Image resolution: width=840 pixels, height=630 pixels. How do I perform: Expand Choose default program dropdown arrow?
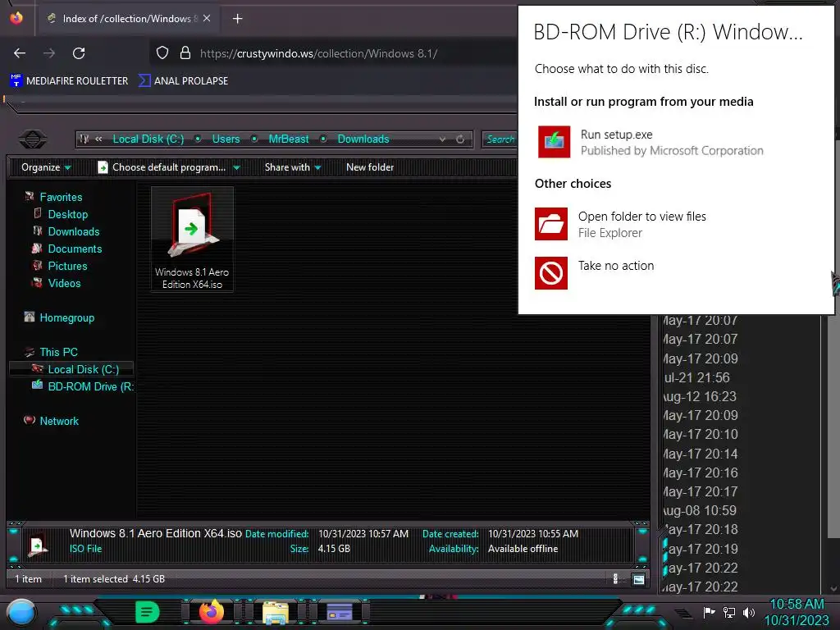tap(236, 167)
